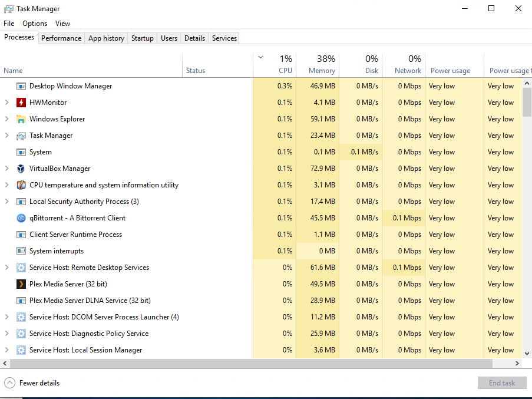Switch to the Startup tab
The image size is (532, 399).
tap(143, 38)
